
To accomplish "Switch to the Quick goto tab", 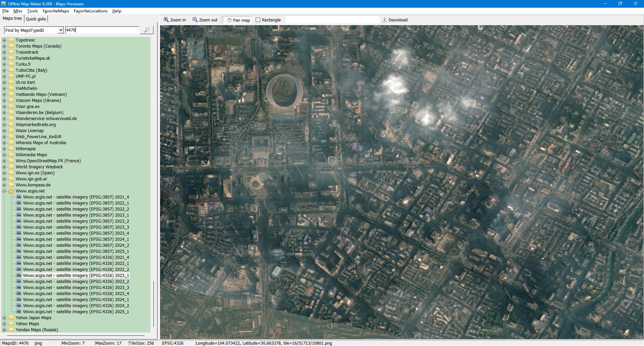I will [36, 19].
